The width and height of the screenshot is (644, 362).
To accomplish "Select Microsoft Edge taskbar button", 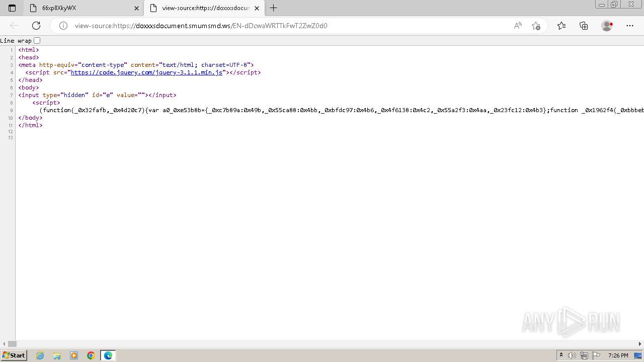I will (x=108, y=355).
